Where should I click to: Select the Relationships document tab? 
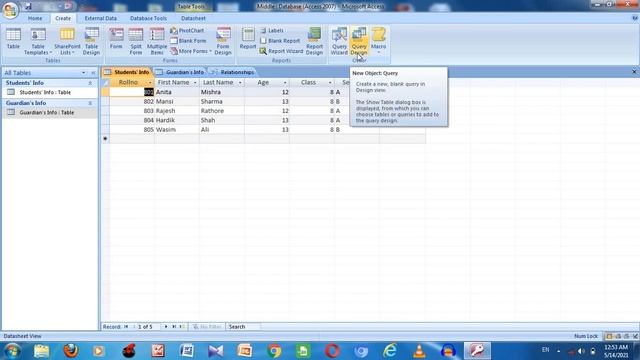pos(233,72)
